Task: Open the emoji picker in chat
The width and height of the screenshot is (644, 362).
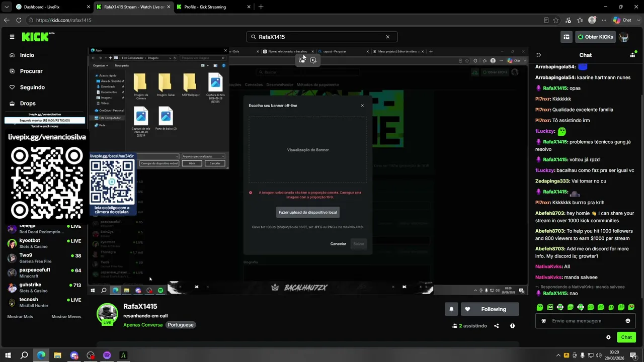Action: (x=628, y=321)
